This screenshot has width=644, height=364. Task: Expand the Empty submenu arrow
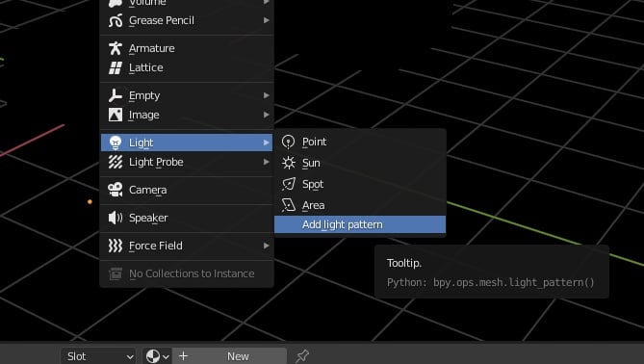click(x=266, y=95)
